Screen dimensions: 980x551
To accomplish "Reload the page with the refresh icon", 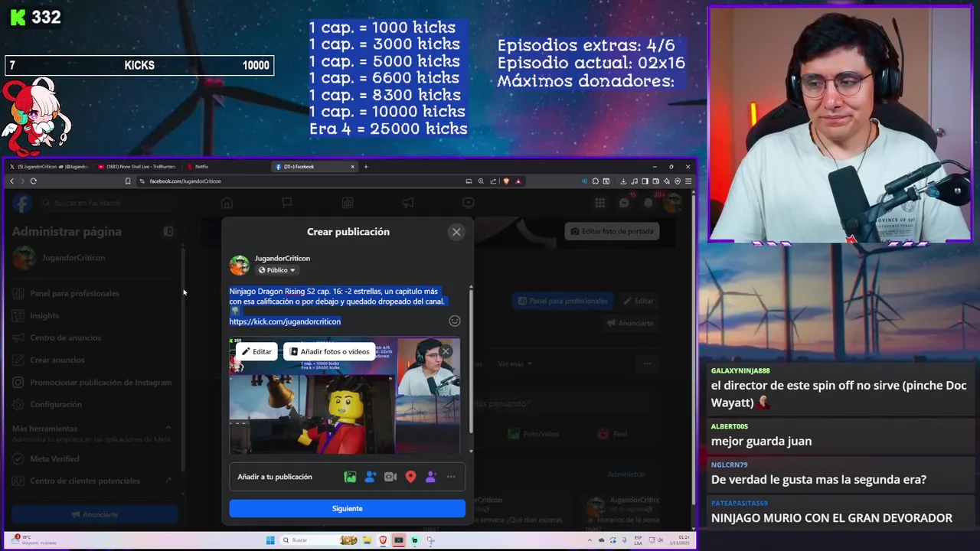I will [x=34, y=181].
